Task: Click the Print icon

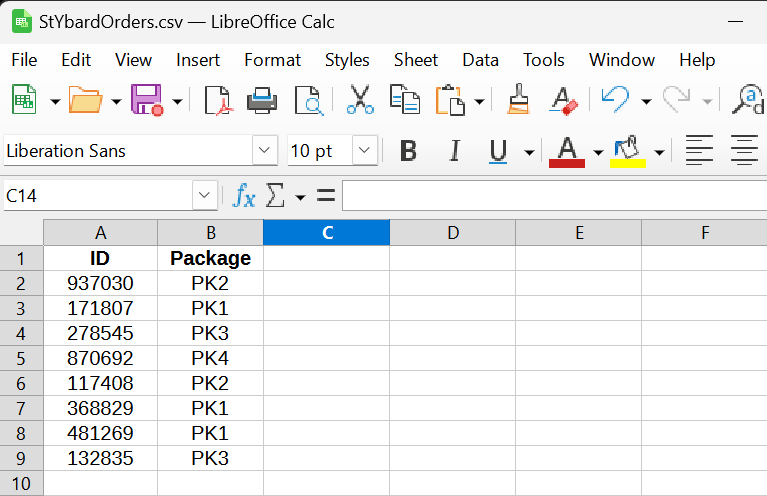Action: pos(262,100)
